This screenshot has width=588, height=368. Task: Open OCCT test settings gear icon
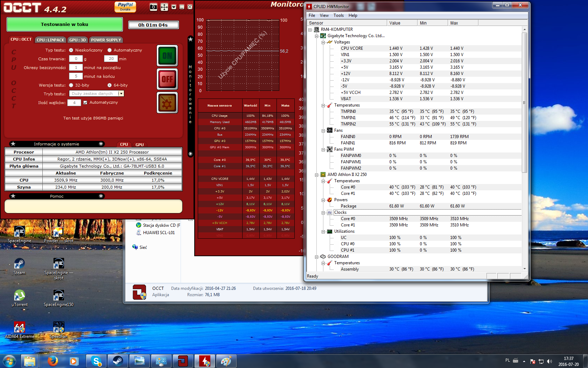(167, 103)
